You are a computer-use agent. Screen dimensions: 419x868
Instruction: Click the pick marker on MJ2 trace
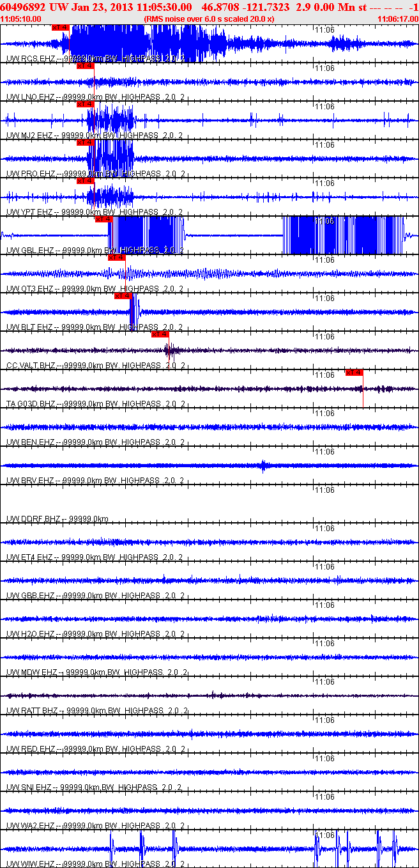click(85, 104)
